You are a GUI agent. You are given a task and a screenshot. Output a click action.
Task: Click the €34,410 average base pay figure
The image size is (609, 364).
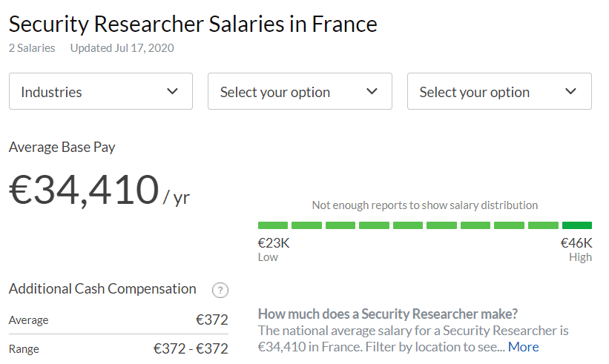[x=84, y=189]
